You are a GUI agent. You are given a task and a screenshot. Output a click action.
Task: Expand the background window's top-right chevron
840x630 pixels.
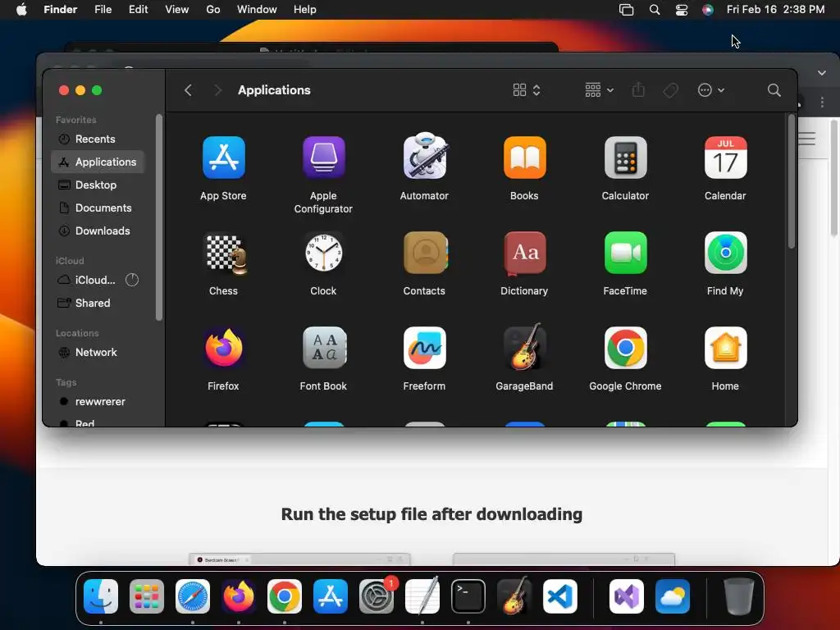pos(822,73)
